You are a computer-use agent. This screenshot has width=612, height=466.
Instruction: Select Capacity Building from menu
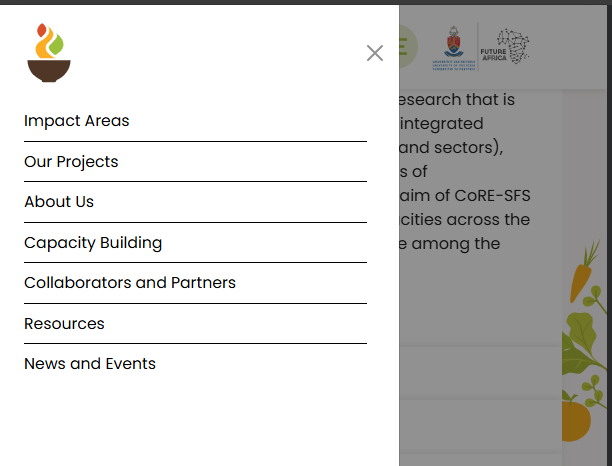tap(93, 243)
